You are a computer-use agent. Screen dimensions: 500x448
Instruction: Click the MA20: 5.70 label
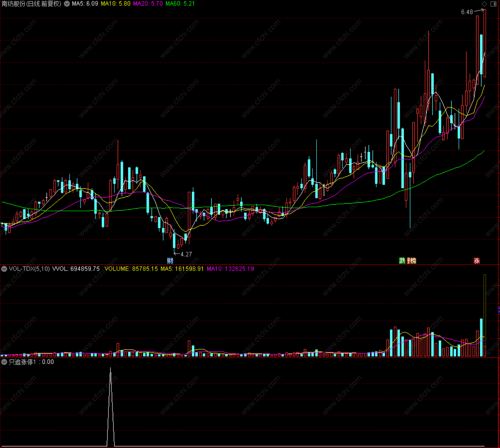click(148, 4)
